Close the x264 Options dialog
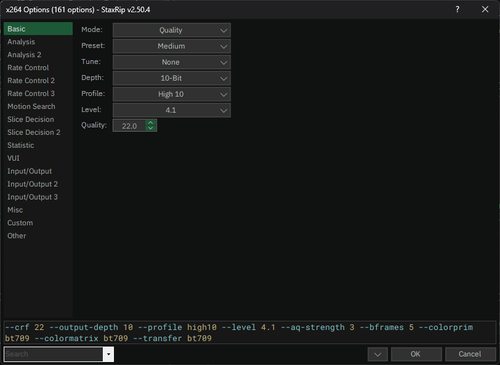This screenshot has height=365, width=500. click(485, 9)
